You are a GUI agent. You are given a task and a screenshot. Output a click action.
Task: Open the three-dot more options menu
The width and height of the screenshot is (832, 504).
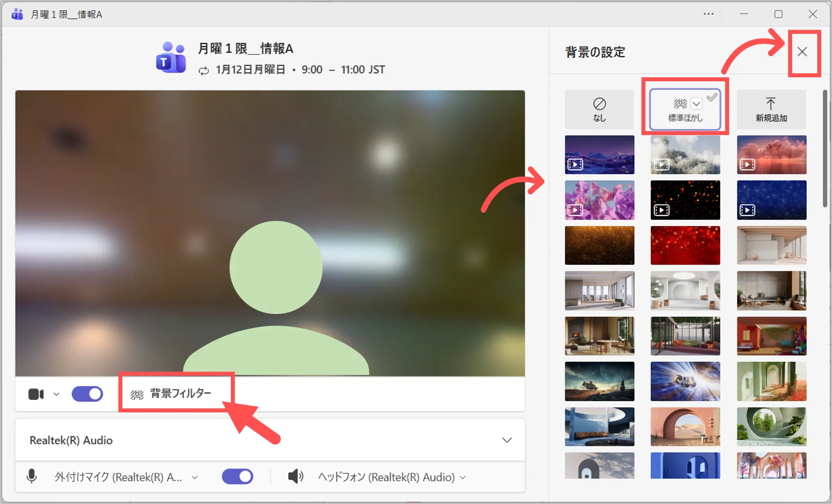(708, 14)
